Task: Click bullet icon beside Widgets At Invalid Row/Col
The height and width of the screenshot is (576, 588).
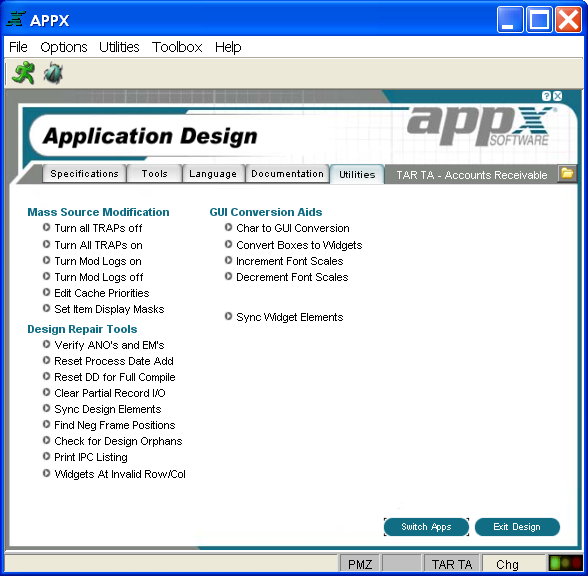Action: click(x=46, y=473)
